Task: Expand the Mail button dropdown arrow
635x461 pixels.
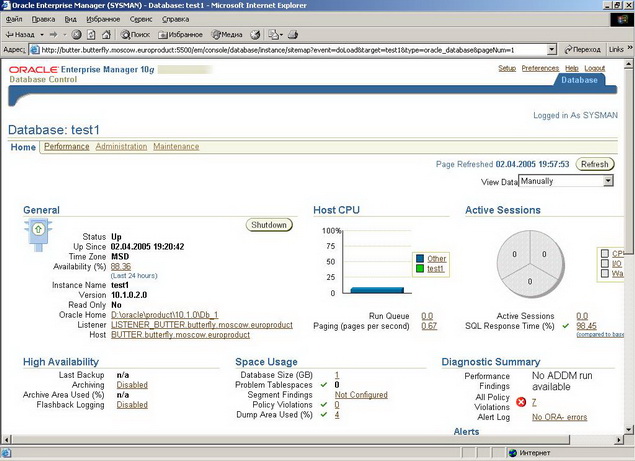Action: (281, 35)
